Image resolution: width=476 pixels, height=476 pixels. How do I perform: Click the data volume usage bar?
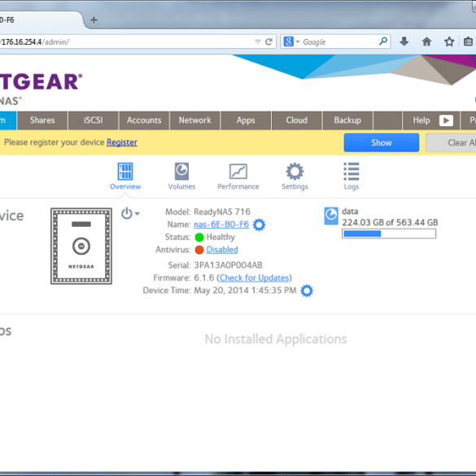[x=389, y=234]
